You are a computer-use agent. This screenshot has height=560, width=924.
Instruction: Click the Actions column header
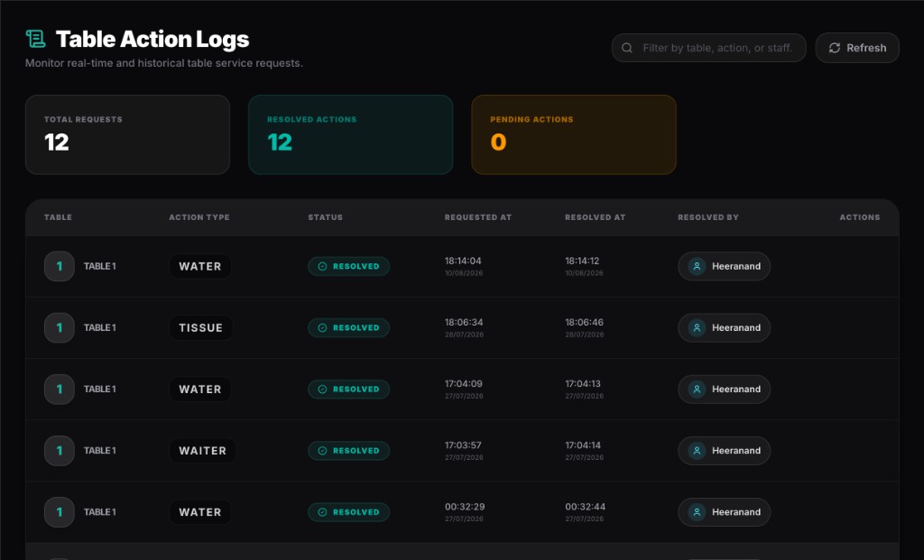click(860, 217)
